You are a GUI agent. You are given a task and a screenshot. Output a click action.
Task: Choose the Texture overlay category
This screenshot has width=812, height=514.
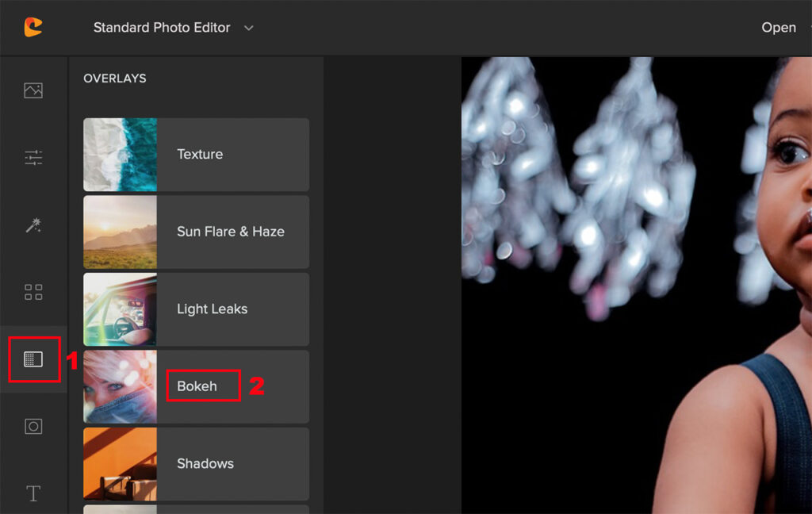(197, 155)
